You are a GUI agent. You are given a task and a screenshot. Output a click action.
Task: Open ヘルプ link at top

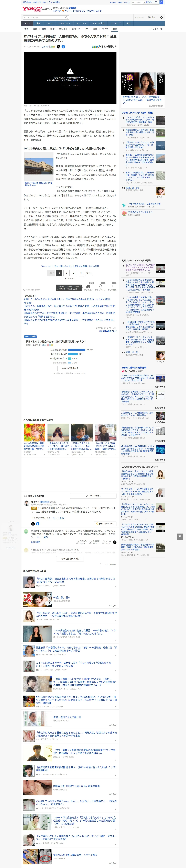point(127,2)
